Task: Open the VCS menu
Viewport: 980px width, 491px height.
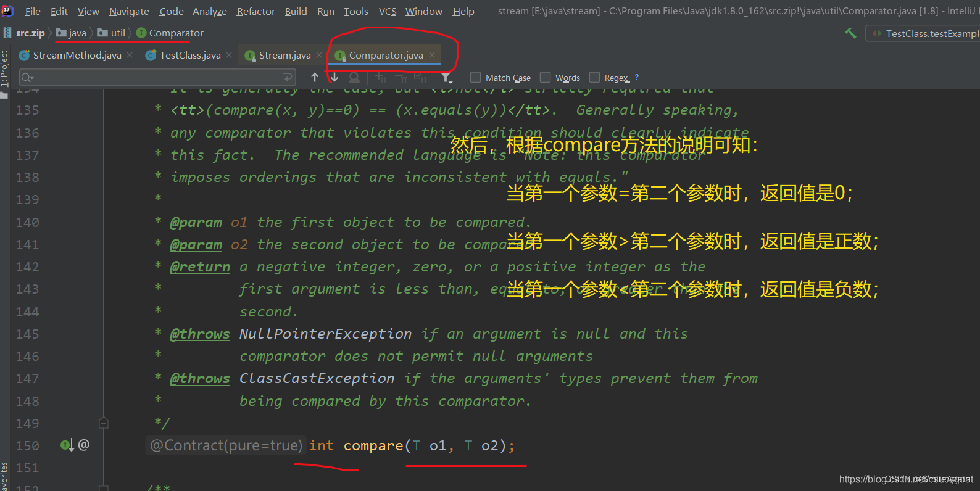Action: 388,11
